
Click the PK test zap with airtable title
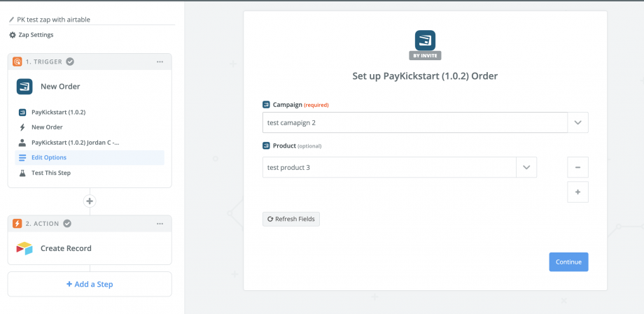[x=53, y=20]
